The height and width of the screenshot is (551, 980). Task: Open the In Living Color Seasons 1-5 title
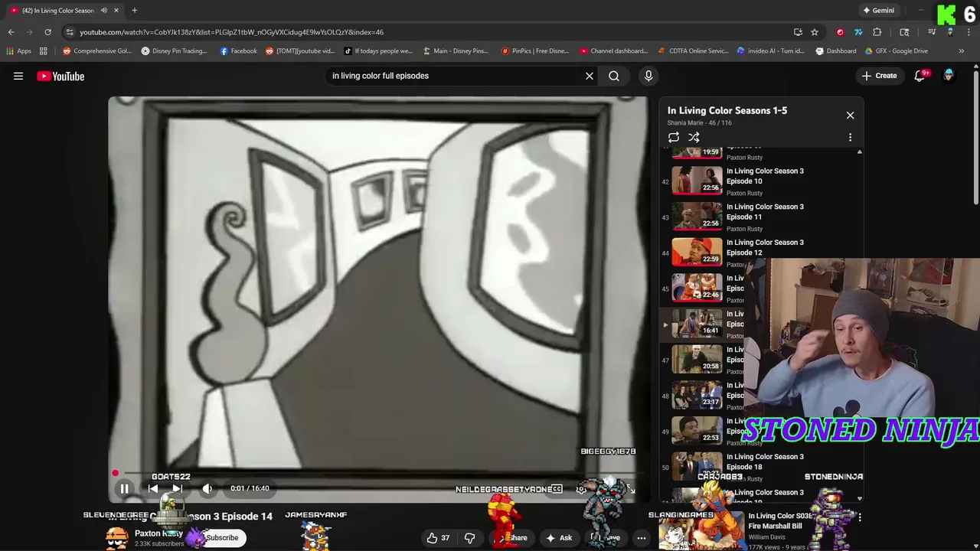(727, 110)
